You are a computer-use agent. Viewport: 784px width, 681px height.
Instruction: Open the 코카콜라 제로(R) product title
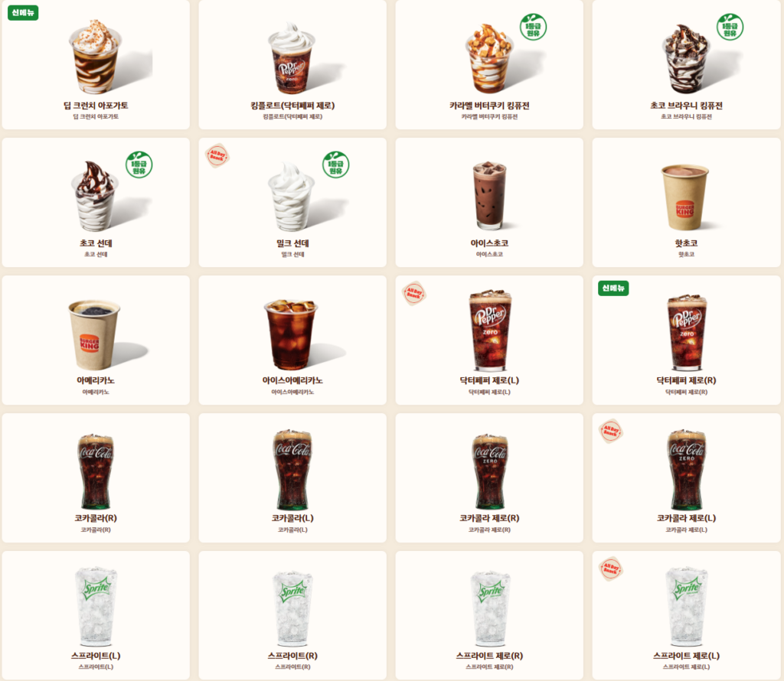pos(489,518)
